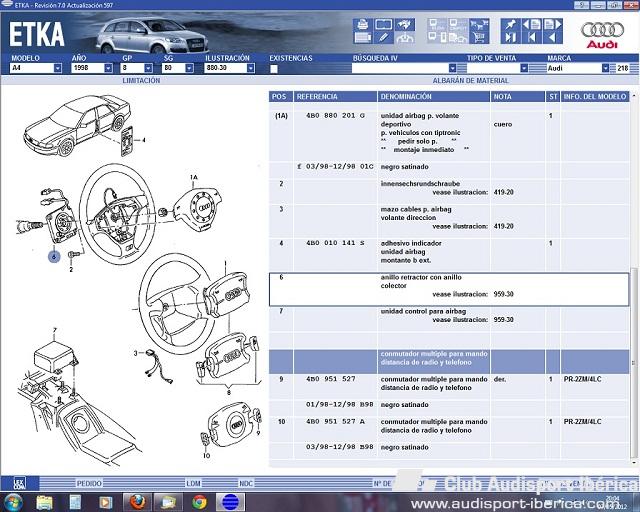This screenshot has width=640, height=512.
Task: Open the Año dropdown showing 1998
Action: [x=108, y=68]
